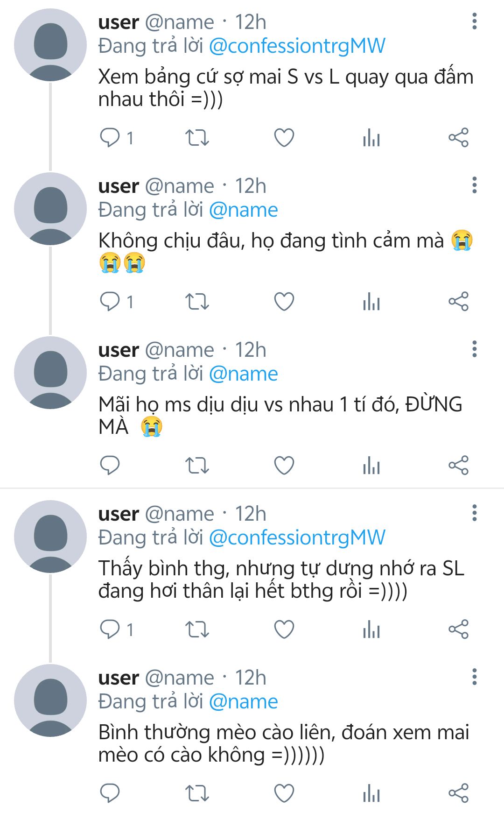
Task: Share the "Xem bảng cứ sợ mai" tweet
Action: 458,138
